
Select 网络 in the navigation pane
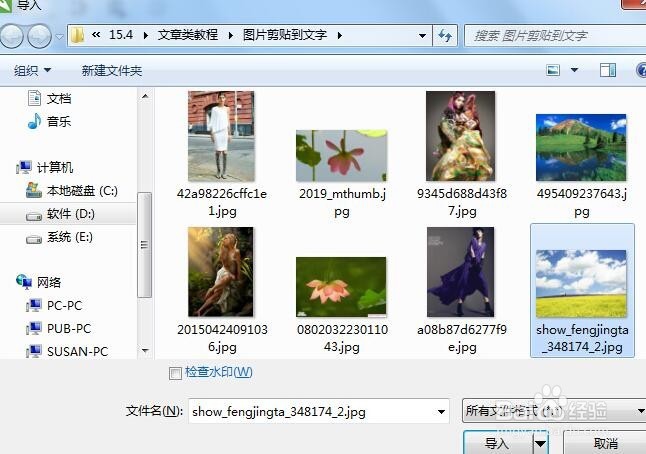(x=49, y=283)
